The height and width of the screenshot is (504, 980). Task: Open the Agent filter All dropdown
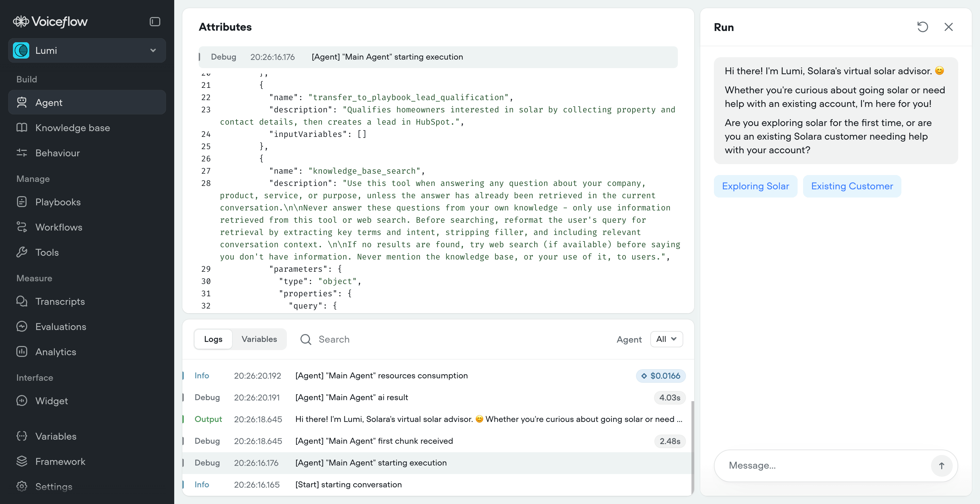(666, 339)
